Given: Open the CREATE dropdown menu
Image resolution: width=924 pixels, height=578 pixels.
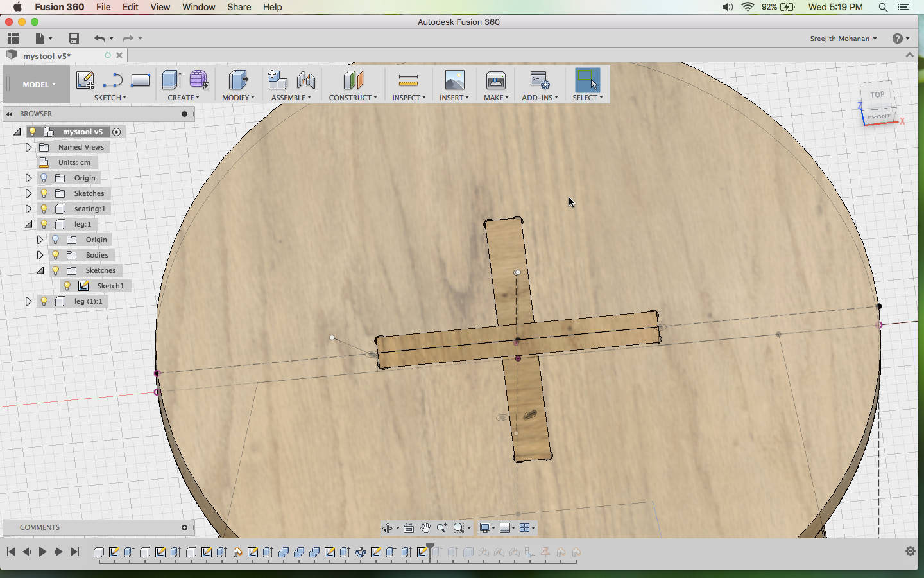Looking at the screenshot, I should (184, 98).
